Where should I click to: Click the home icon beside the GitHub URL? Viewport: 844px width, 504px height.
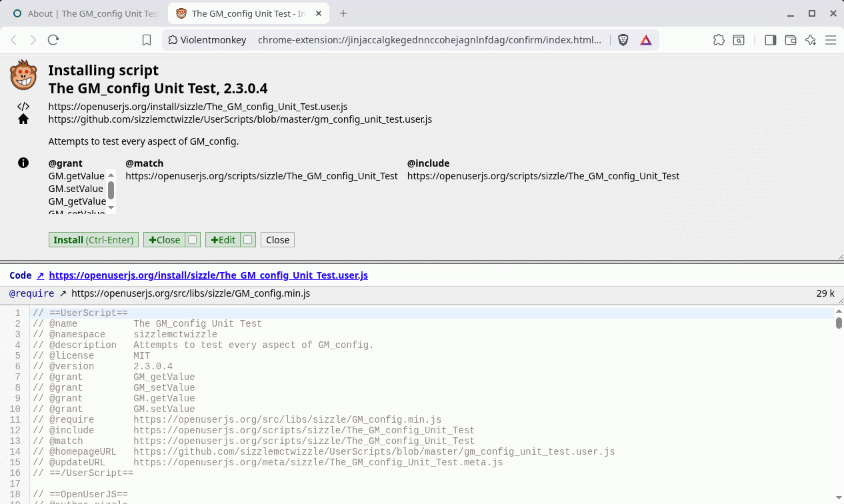click(x=23, y=119)
